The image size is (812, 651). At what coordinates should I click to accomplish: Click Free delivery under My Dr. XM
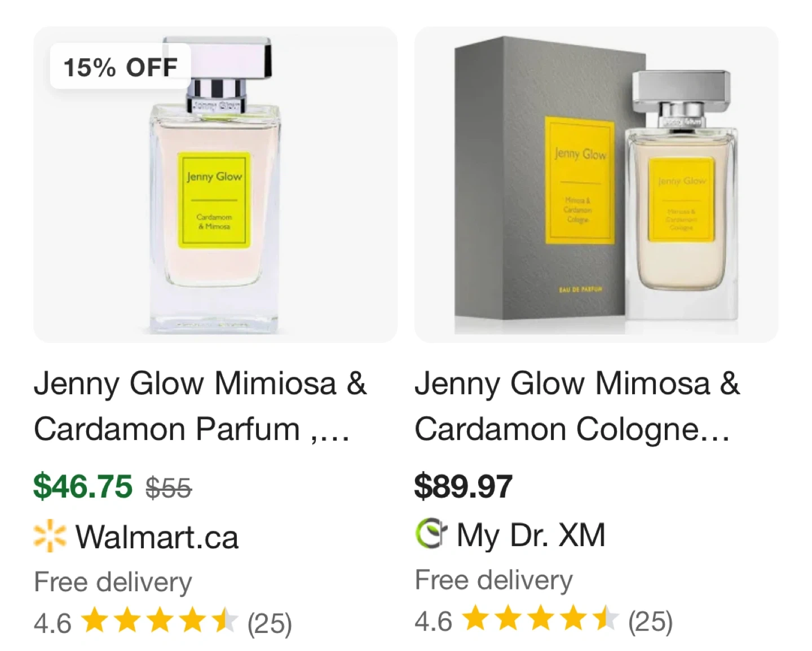click(x=493, y=580)
